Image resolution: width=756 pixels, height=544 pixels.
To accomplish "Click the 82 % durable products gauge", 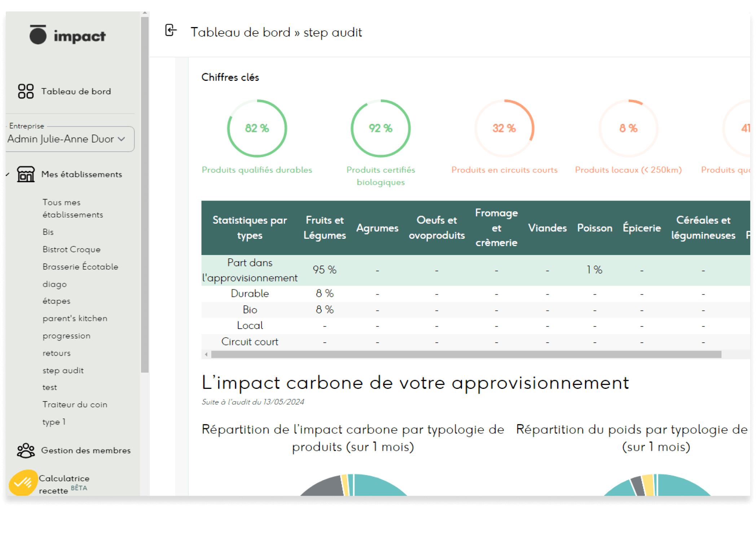I will pyautogui.click(x=257, y=128).
